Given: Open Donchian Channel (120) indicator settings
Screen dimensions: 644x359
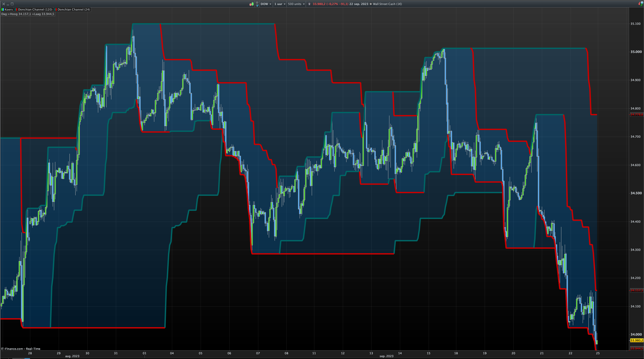Looking at the screenshot, I should pyautogui.click(x=35, y=9).
